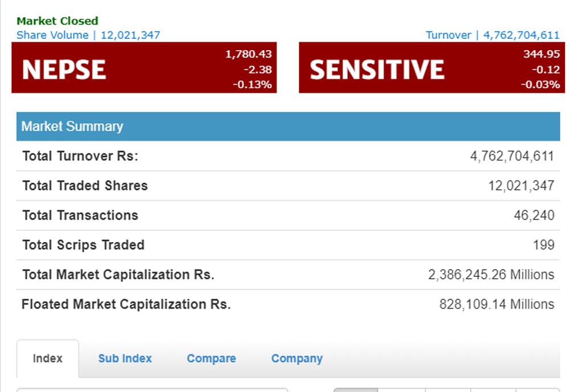Click the Index tab

(48, 358)
